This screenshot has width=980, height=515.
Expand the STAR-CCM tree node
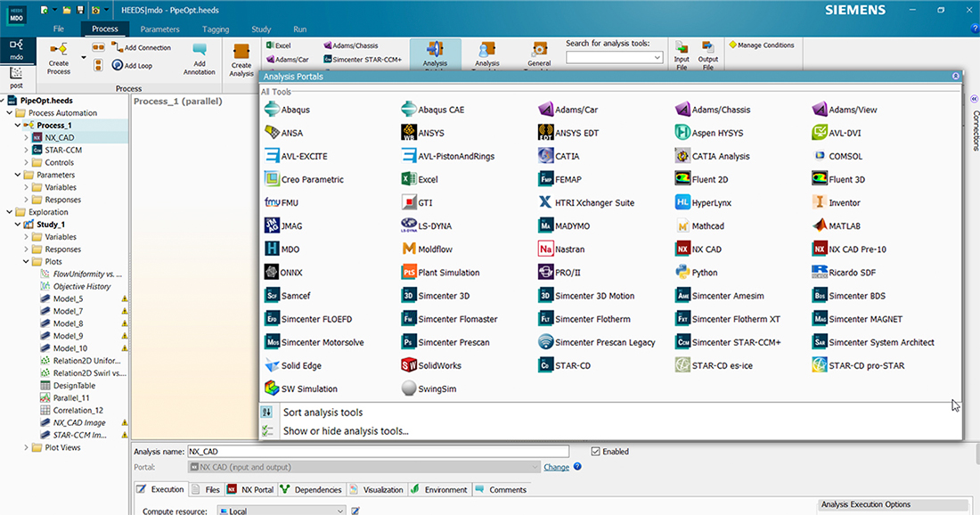tap(26, 150)
